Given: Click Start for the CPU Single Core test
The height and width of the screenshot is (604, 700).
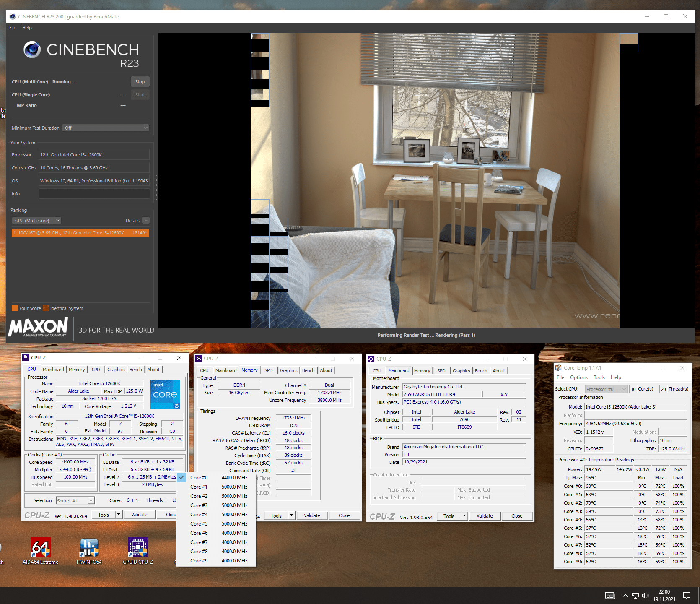Looking at the screenshot, I should pos(140,95).
